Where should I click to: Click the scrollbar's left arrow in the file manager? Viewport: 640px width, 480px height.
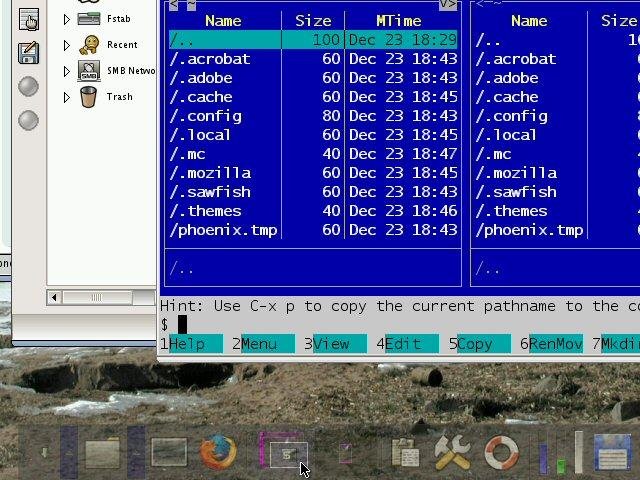pos(55,297)
